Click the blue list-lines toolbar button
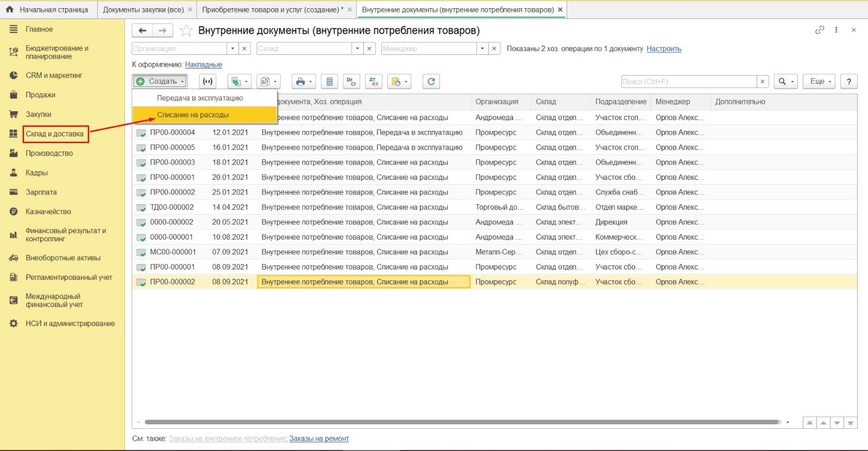Viewport: 868px width, 451px height. [x=329, y=82]
